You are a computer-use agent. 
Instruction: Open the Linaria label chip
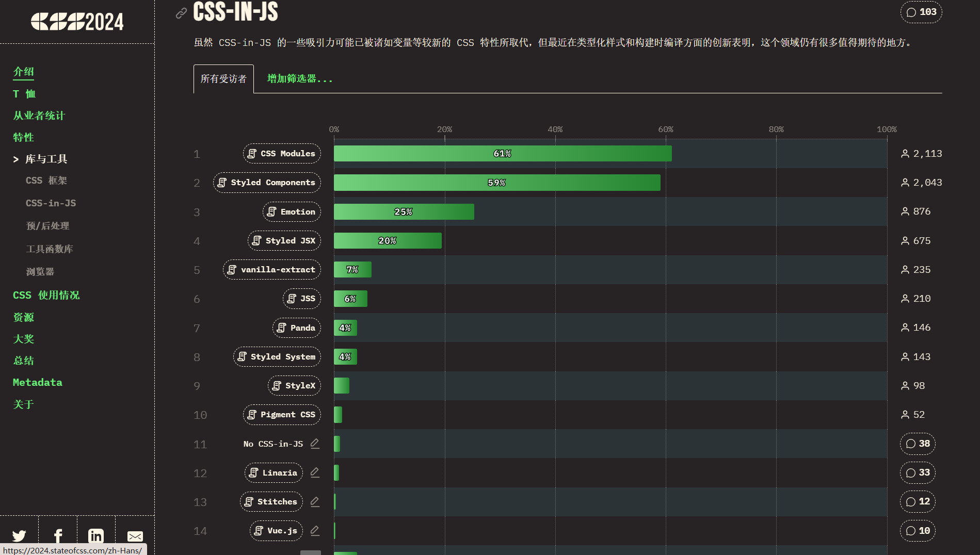tap(274, 473)
